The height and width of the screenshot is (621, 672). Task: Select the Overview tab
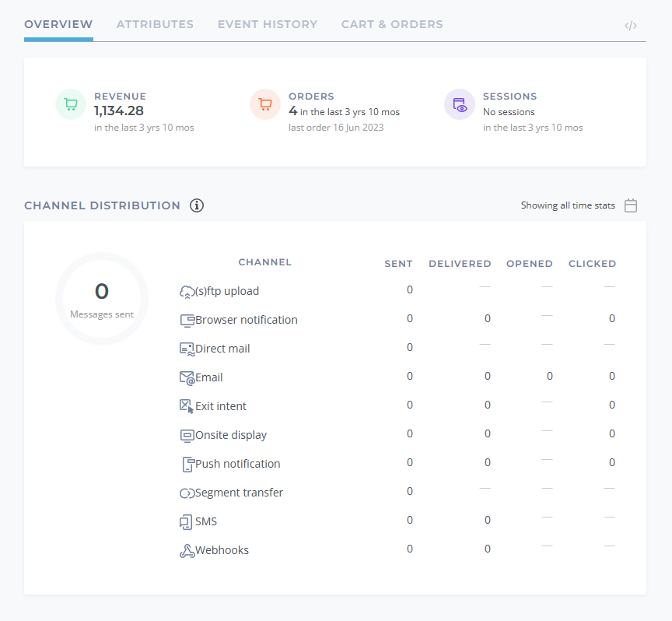58,24
